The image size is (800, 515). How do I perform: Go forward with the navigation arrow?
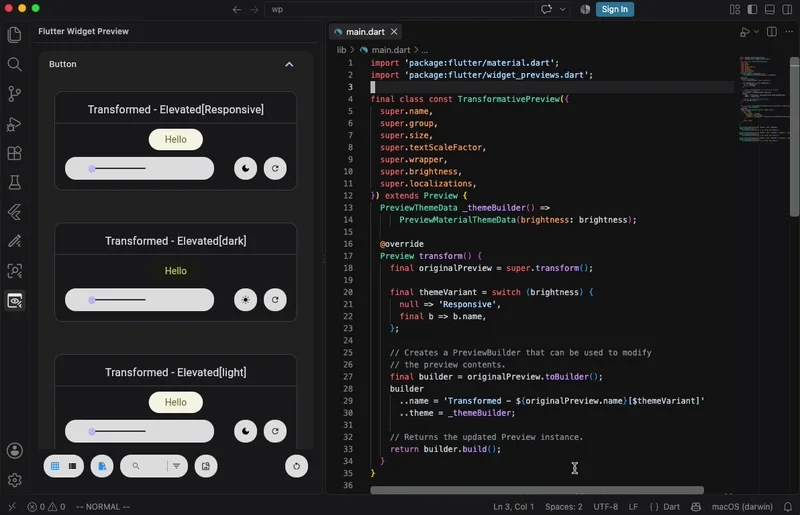tap(254, 9)
